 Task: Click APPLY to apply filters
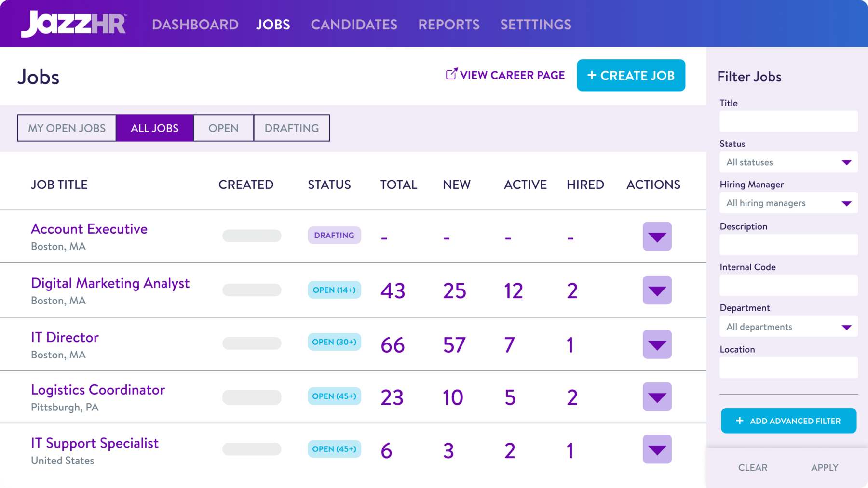click(x=825, y=467)
